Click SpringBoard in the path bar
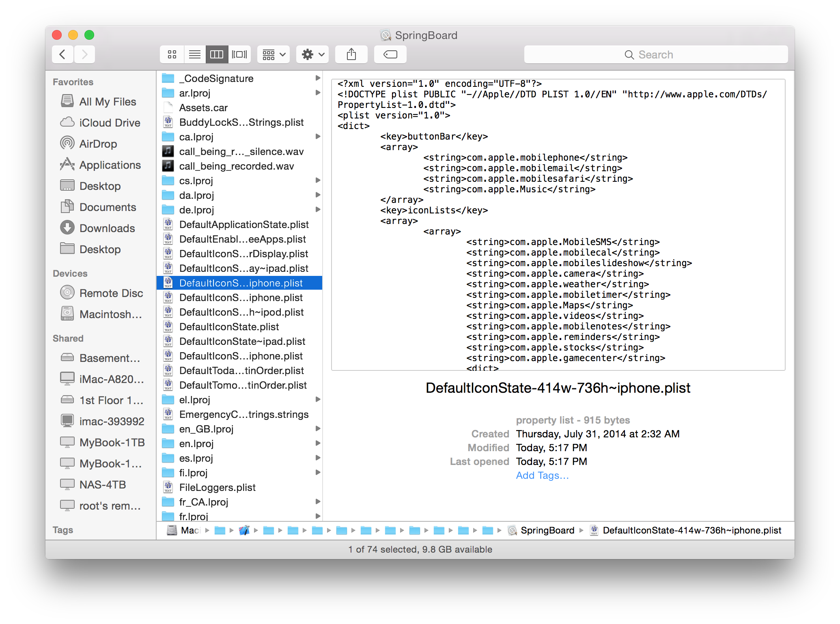This screenshot has width=840, height=624. pos(547,530)
